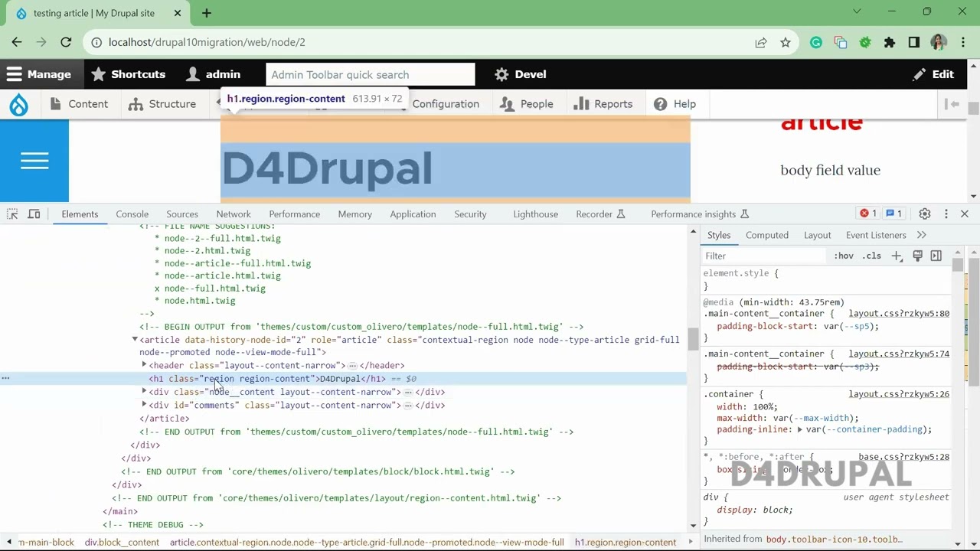Open the Shortcuts toolbar tab
980x551 pixels.
[x=128, y=74]
